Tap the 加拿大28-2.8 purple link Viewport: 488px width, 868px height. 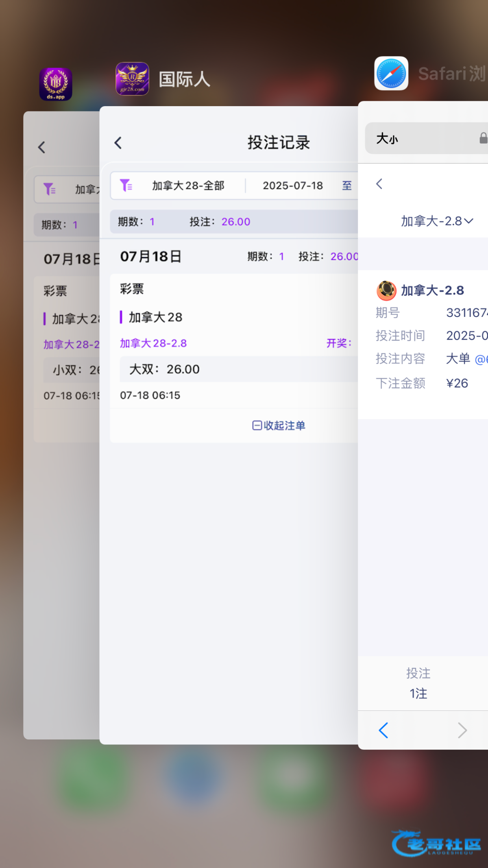[x=153, y=343]
